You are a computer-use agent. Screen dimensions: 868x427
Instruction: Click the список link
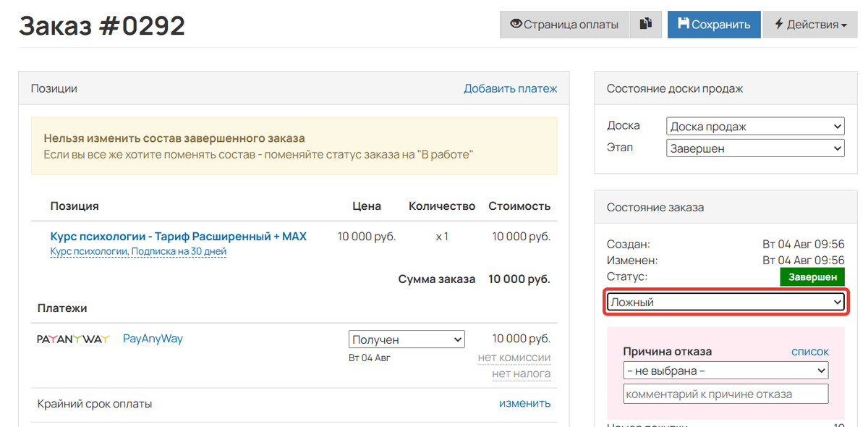tap(810, 352)
